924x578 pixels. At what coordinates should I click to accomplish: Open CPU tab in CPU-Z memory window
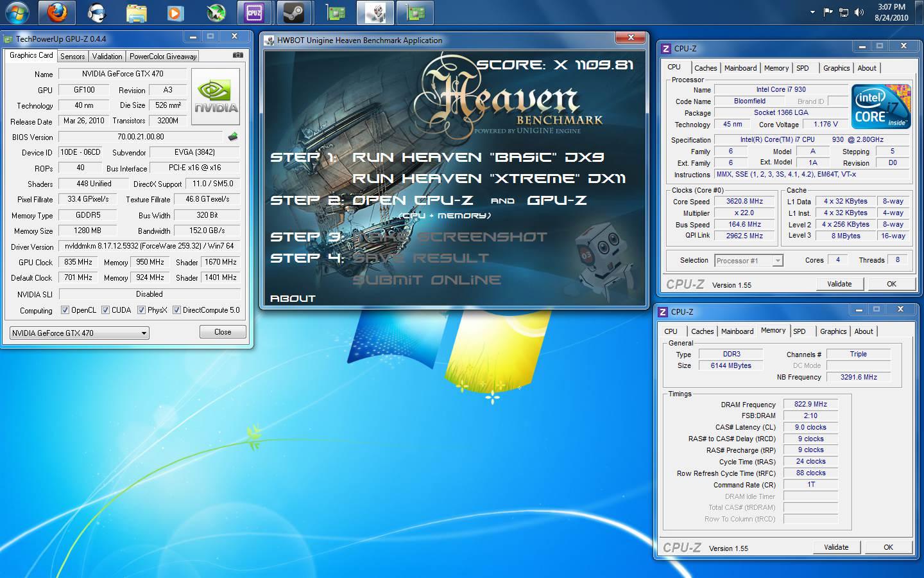tap(671, 331)
